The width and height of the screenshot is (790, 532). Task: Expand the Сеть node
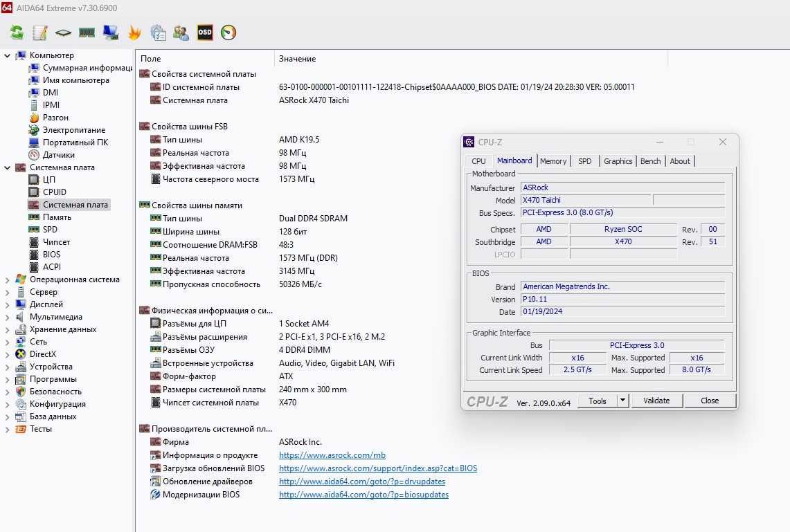point(7,342)
